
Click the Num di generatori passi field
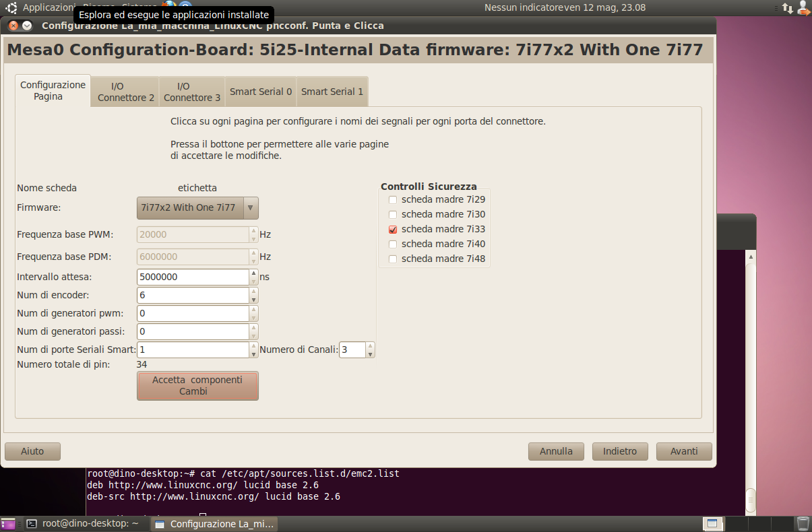pos(193,331)
